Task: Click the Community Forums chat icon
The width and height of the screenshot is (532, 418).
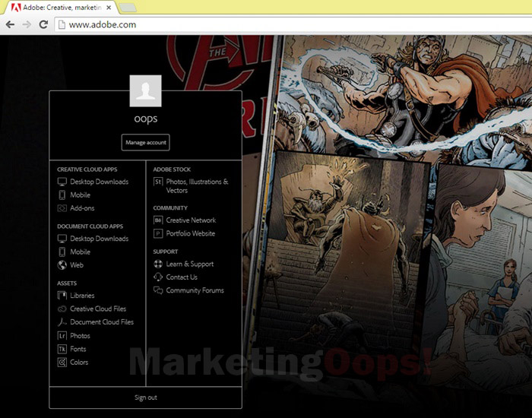Action: coord(158,290)
